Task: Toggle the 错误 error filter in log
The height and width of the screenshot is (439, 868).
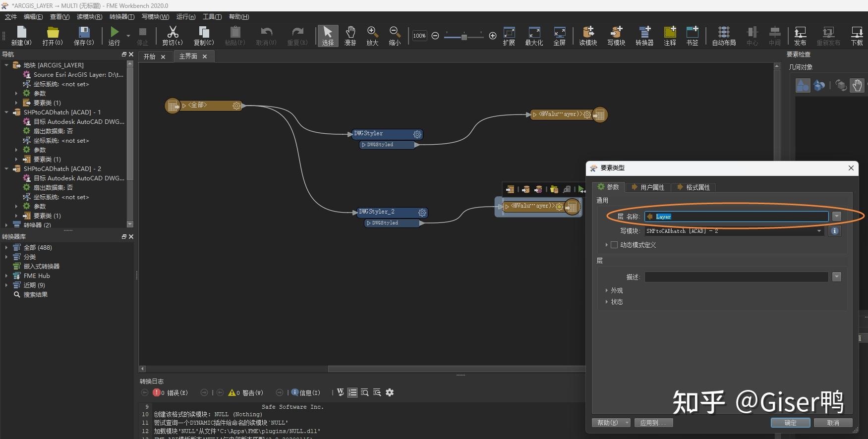Action: (171, 392)
